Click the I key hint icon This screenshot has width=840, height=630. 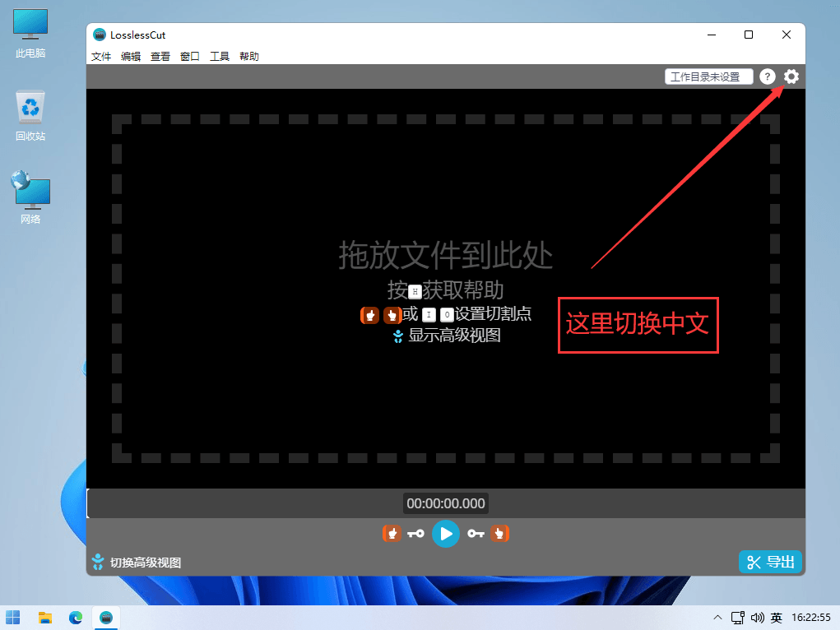429,315
